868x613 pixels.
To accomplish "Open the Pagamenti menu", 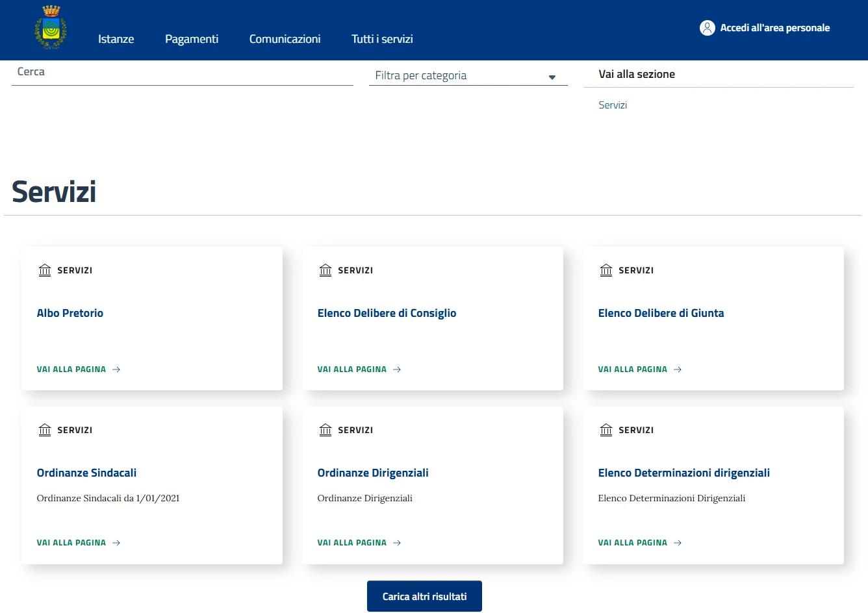I will [192, 39].
